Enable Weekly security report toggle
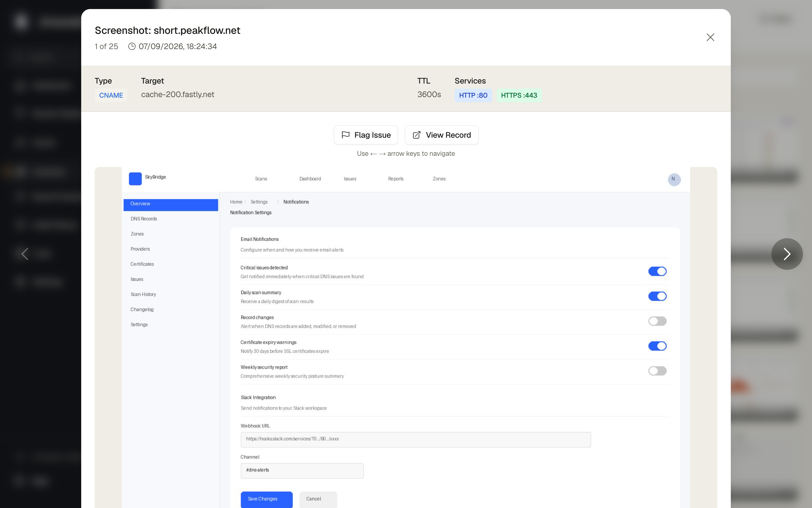This screenshot has height=508, width=812. coord(657,371)
